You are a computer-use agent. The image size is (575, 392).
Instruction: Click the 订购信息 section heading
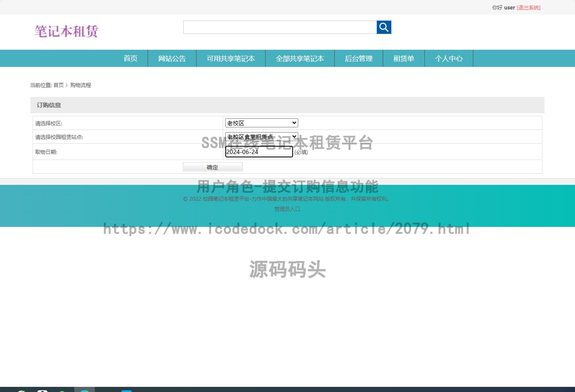point(49,105)
